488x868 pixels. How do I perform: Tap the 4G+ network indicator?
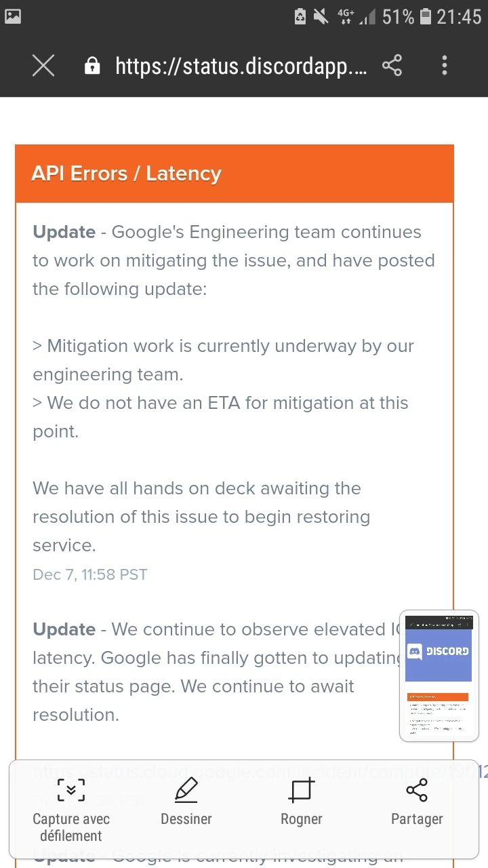(x=346, y=16)
